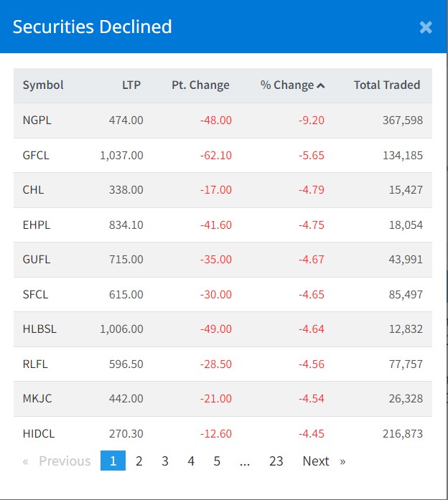Sort table by Symbol column header

coord(43,85)
